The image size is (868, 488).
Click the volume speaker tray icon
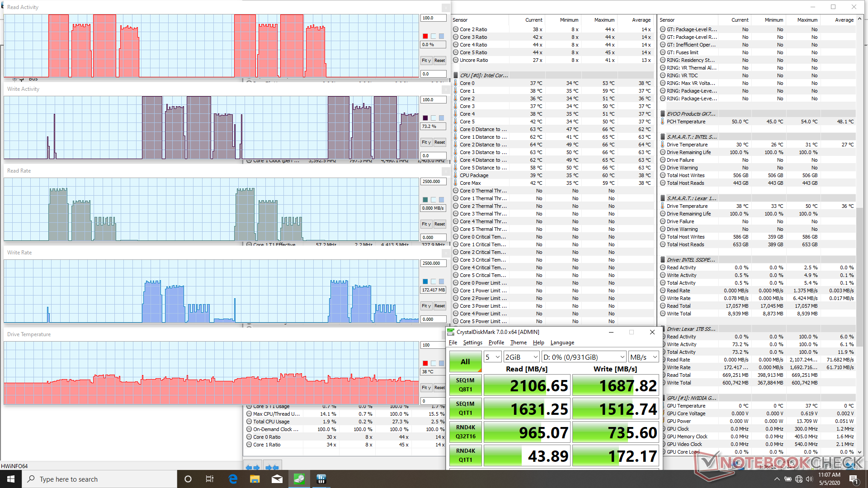point(809,479)
